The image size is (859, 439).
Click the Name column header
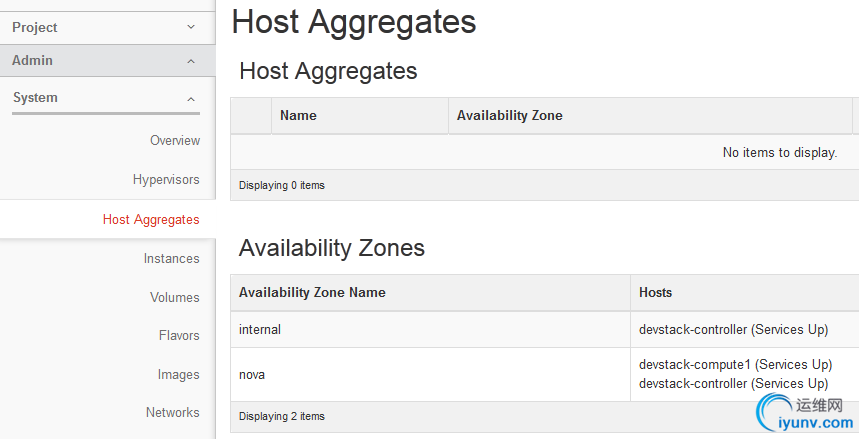pos(298,116)
